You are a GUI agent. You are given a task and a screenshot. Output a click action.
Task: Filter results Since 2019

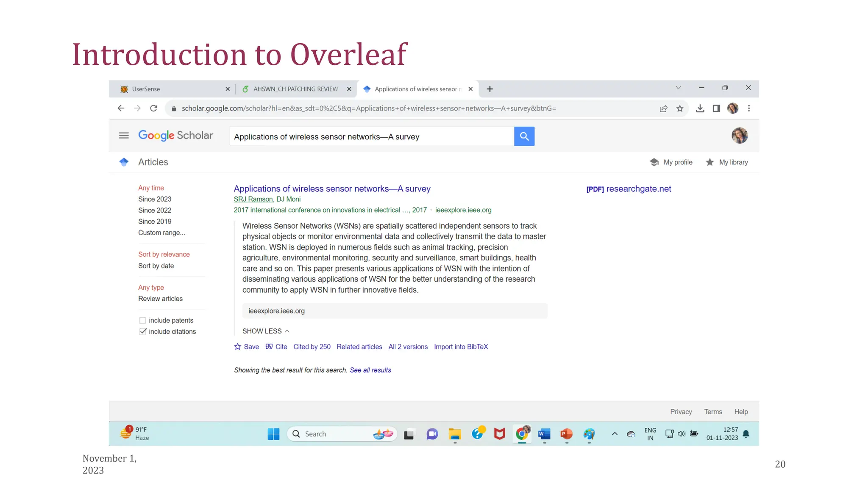tap(155, 222)
